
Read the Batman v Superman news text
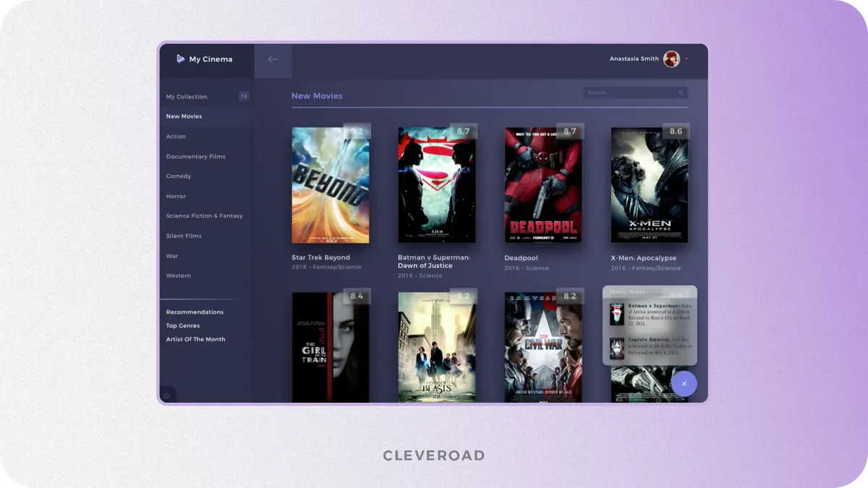660,316
